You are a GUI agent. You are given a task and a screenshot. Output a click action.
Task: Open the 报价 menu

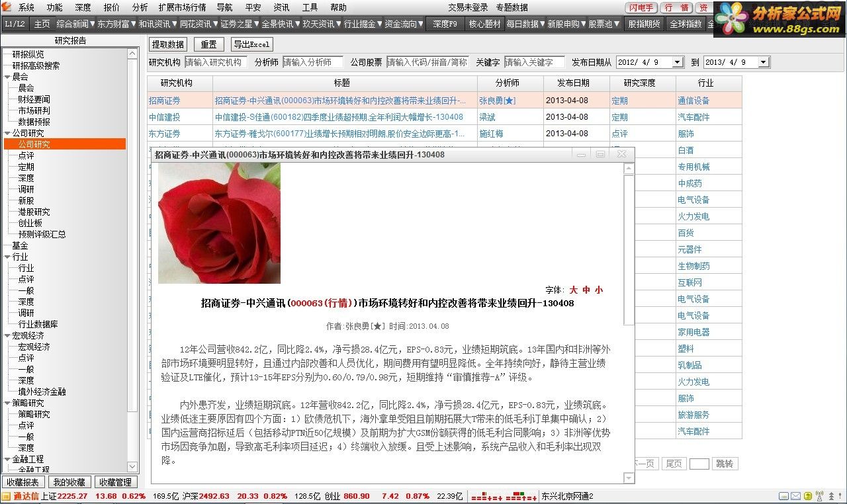[x=112, y=8]
